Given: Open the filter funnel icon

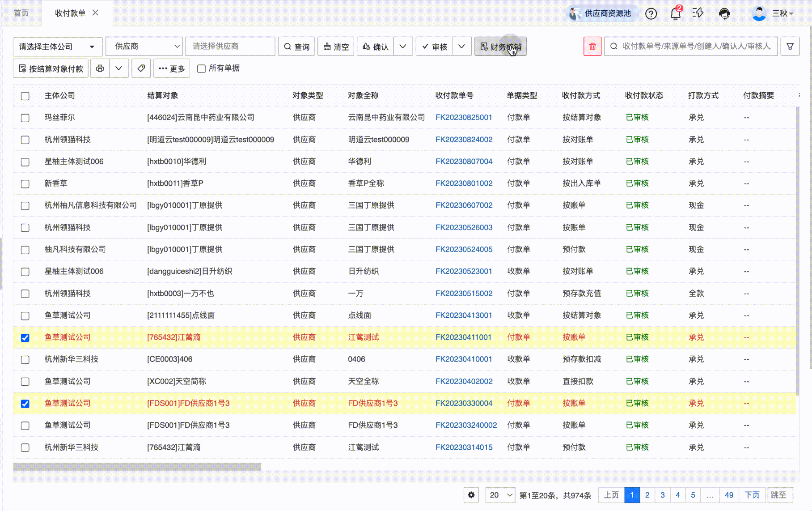Looking at the screenshot, I should (790, 47).
